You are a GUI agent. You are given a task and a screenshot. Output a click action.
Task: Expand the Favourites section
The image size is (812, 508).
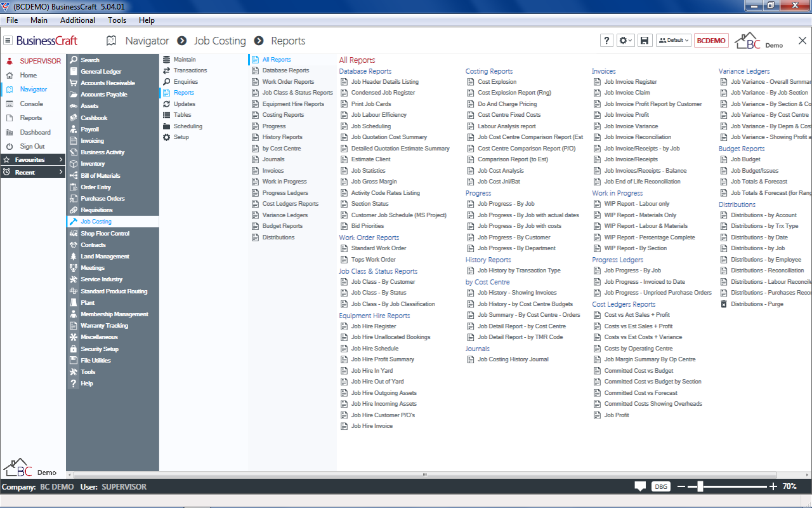click(x=32, y=160)
